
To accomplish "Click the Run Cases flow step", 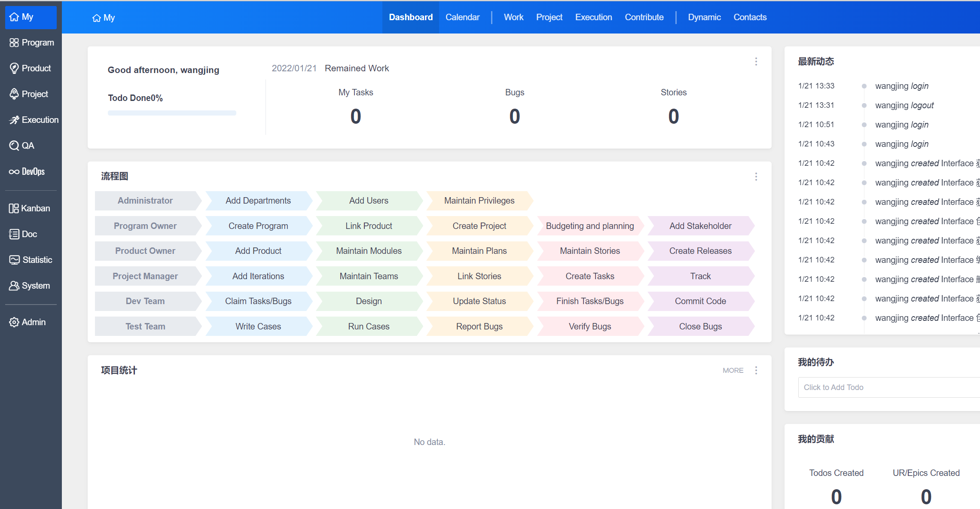I will (x=369, y=326).
